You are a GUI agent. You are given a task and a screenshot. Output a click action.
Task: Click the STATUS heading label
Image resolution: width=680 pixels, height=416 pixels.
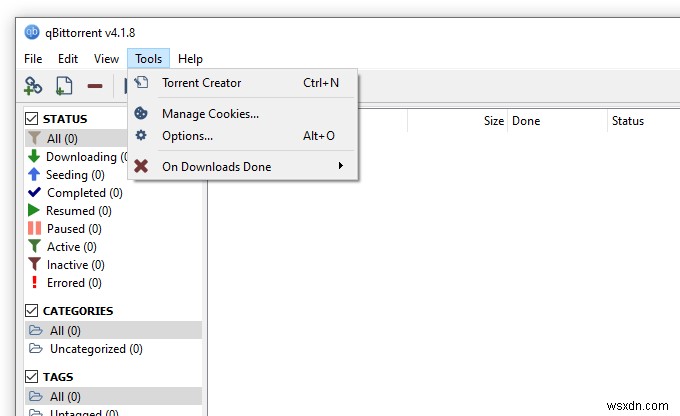point(65,118)
